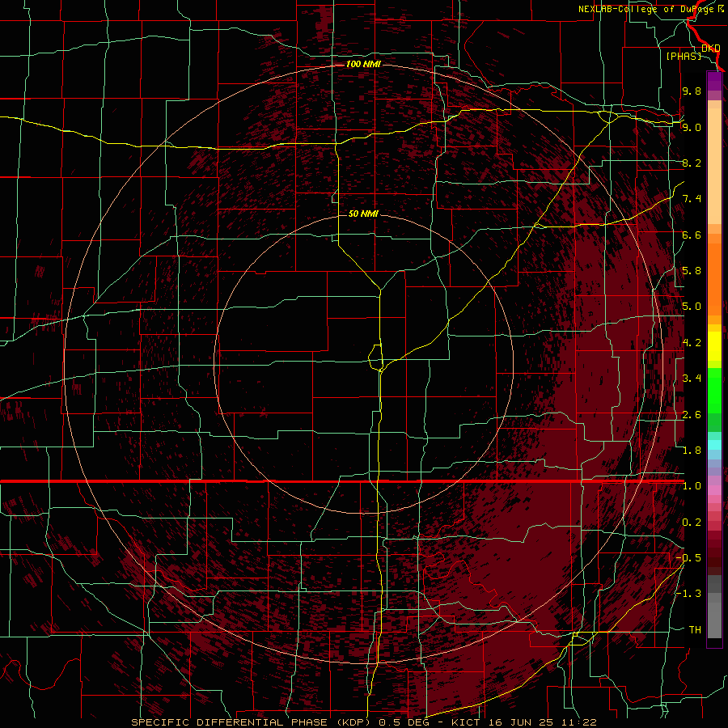Click the 1.0 scale value
Image resolution: width=728 pixels, height=728 pixels.
692,486
